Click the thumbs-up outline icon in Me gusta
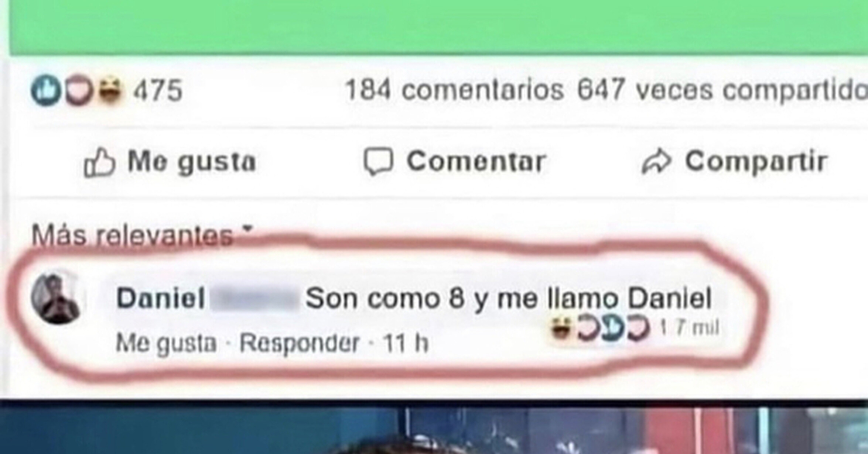Viewport: 868px width, 454px height. coord(99,162)
